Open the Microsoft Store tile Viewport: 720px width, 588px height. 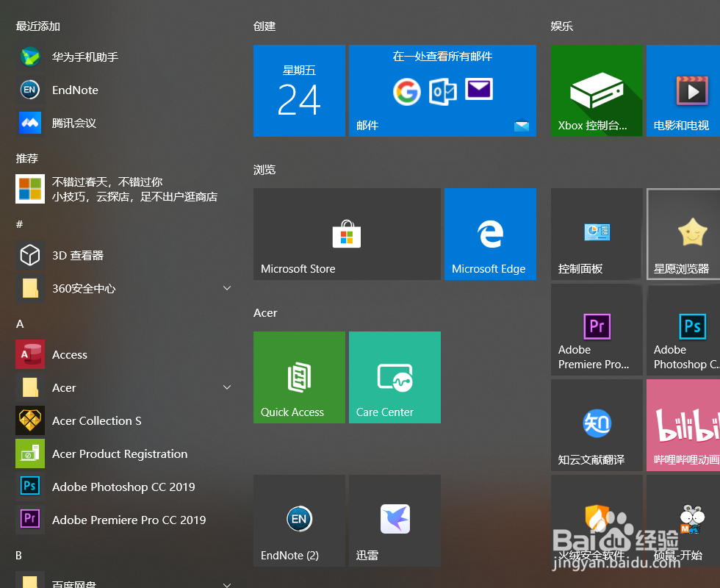[x=347, y=234]
